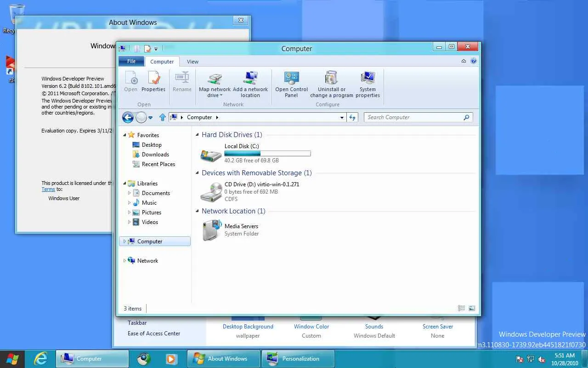588x368 pixels.
Task: Select the Computer ribbon tab
Action: pyautogui.click(x=162, y=62)
